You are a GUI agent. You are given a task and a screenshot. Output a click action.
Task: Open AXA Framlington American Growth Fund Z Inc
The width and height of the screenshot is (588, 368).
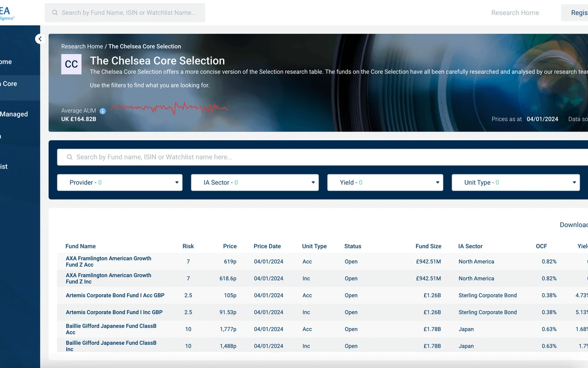coord(108,278)
